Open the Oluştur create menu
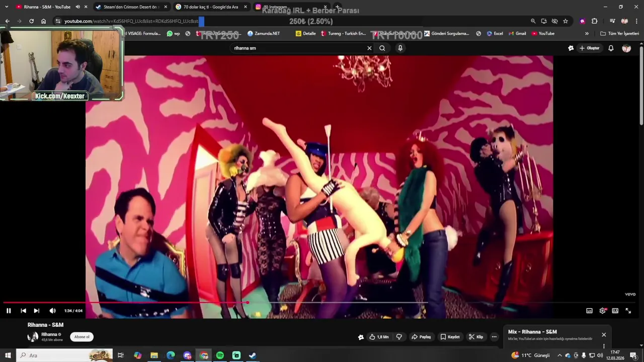Screen dimensions: 644x362 coord(590,48)
